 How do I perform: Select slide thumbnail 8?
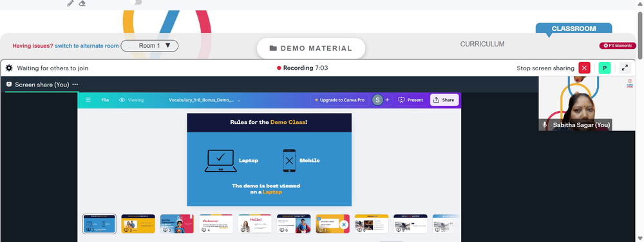pos(372,224)
